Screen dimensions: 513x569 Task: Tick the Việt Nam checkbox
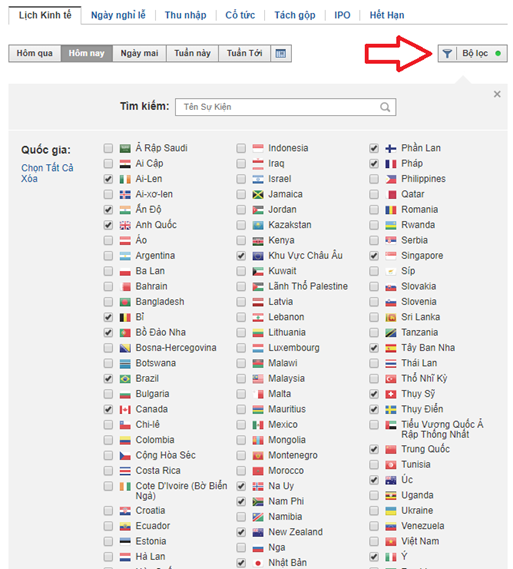[374, 541]
